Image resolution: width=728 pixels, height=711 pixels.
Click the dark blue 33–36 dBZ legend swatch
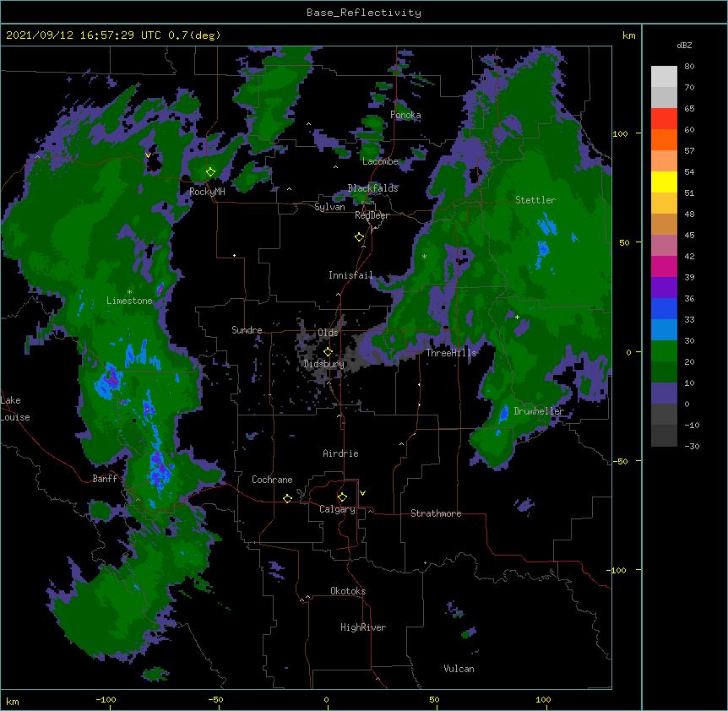pyautogui.click(x=664, y=308)
